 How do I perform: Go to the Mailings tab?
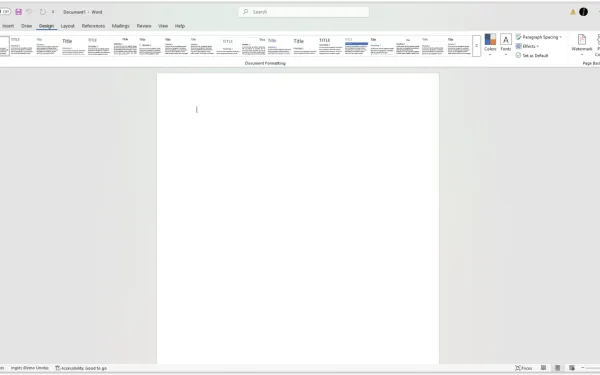tap(121, 26)
